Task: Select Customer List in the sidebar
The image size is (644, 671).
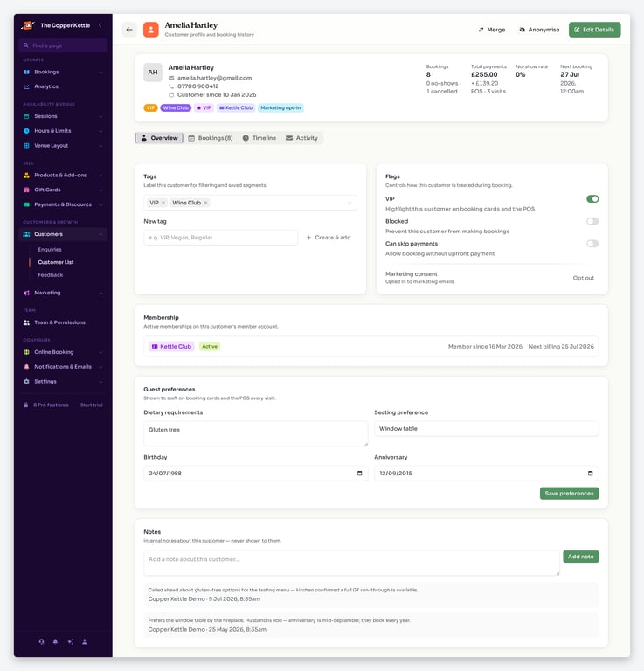Action: 56,262
